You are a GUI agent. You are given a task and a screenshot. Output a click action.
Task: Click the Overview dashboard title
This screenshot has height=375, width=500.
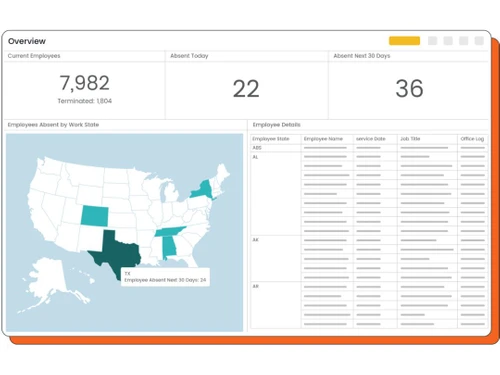(x=27, y=41)
